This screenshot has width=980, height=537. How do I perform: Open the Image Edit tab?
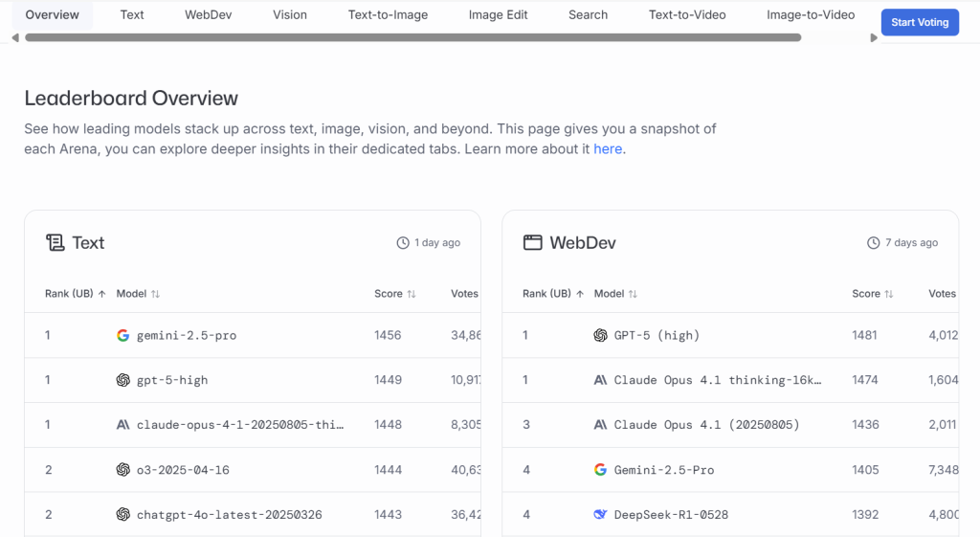tap(498, 15)
